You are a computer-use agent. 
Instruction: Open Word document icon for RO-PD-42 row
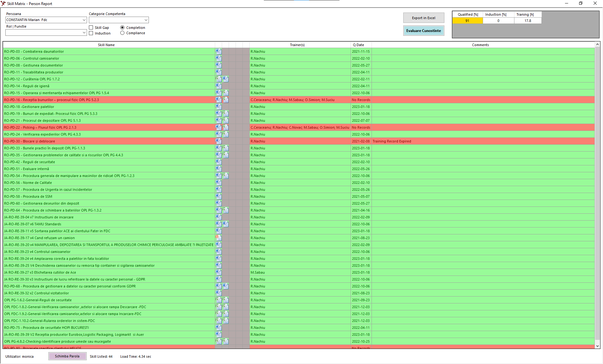219,162
